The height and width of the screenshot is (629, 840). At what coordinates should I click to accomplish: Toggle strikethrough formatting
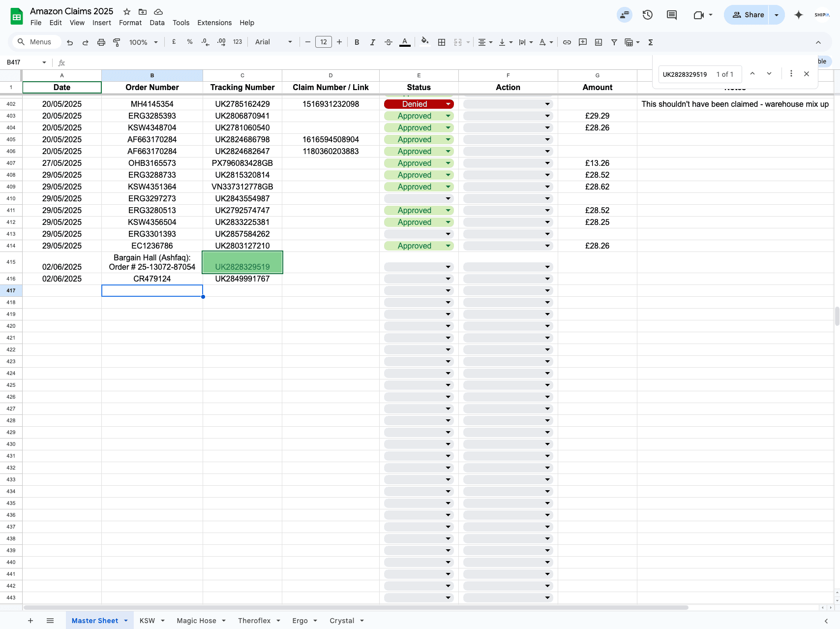coord(389,42)
